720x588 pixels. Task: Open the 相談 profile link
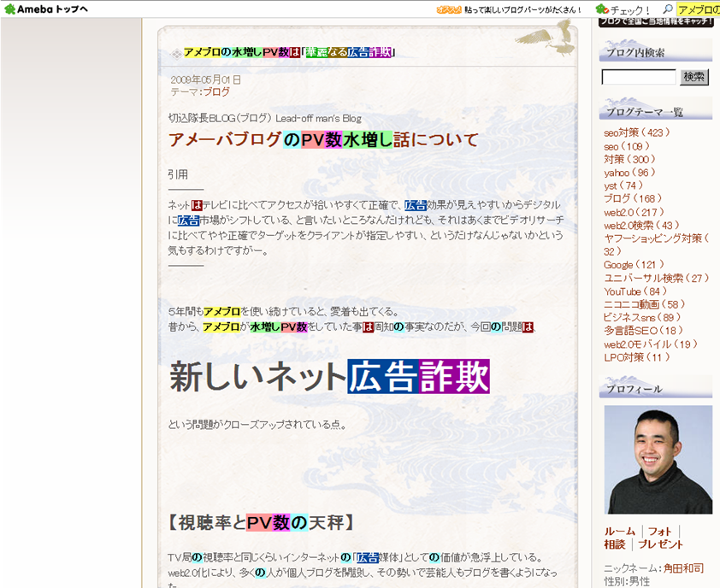pos(615,544)
